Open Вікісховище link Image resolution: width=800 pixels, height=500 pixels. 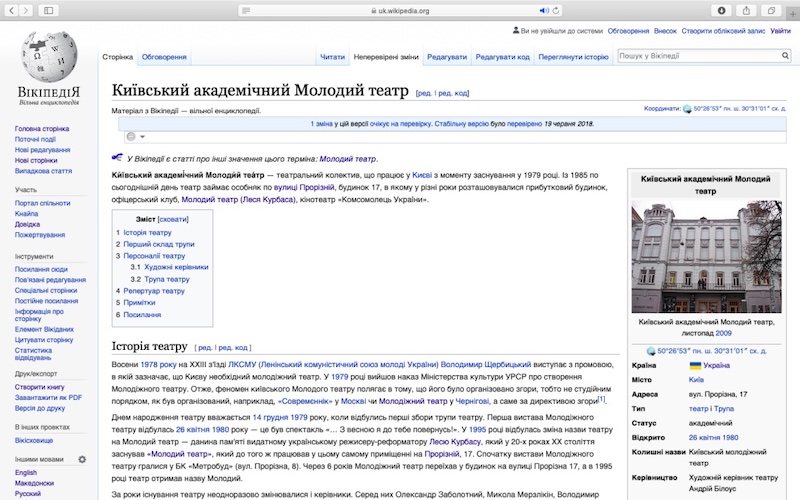tap(34, 440)
